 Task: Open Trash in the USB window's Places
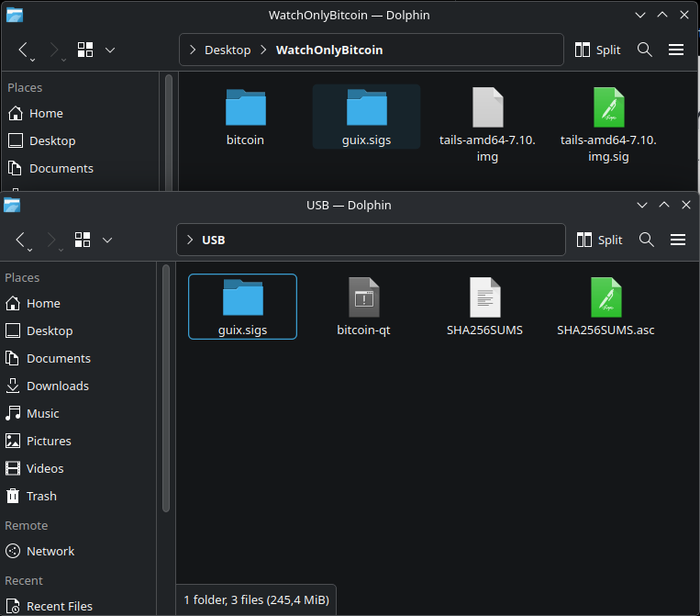tap(78, 497)
